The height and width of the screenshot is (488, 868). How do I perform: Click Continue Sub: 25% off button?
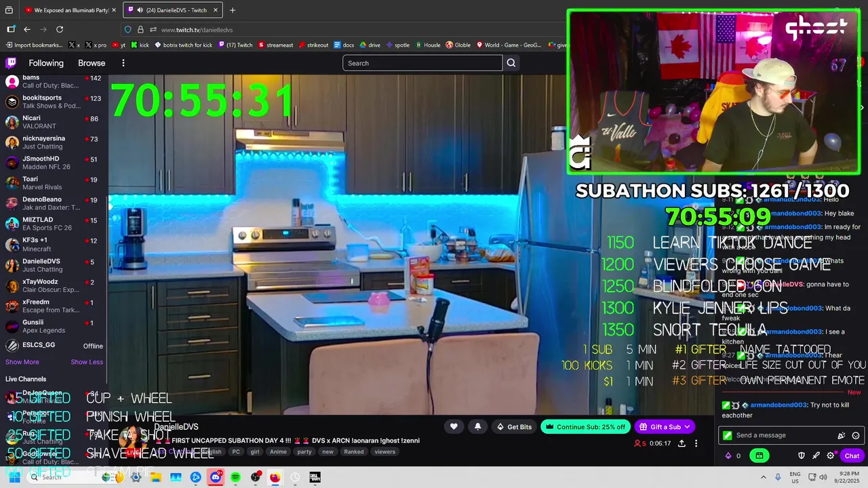586,426
